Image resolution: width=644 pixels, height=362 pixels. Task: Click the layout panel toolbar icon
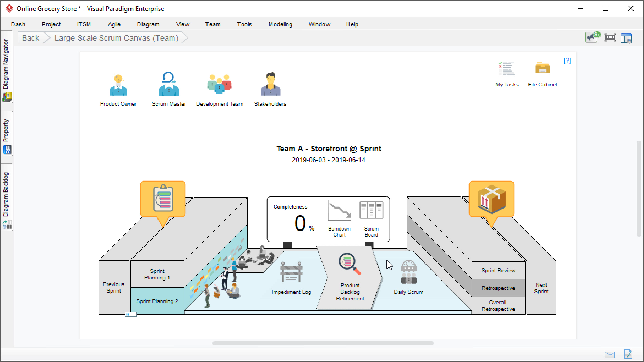[626, 37]
